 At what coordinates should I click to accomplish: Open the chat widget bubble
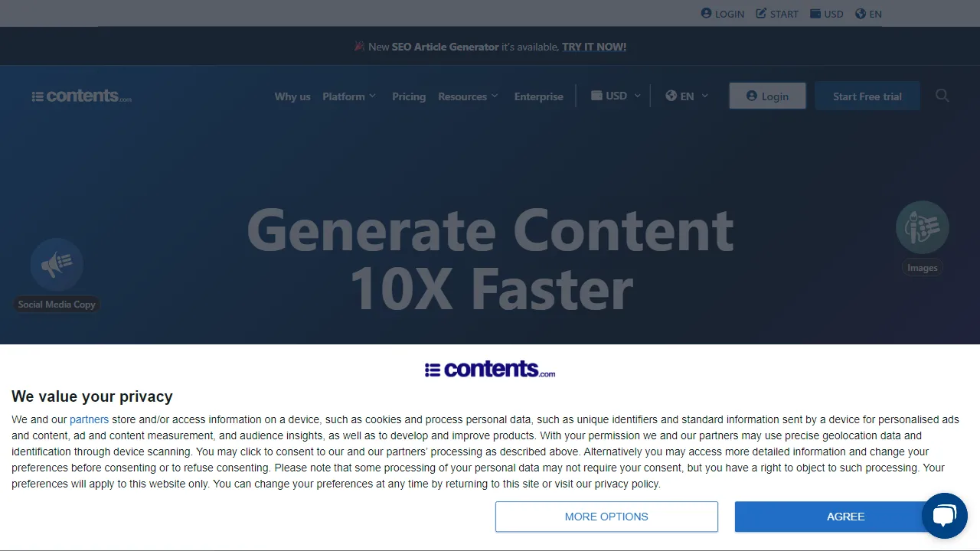pyautogui.click(x=945, y=516)
